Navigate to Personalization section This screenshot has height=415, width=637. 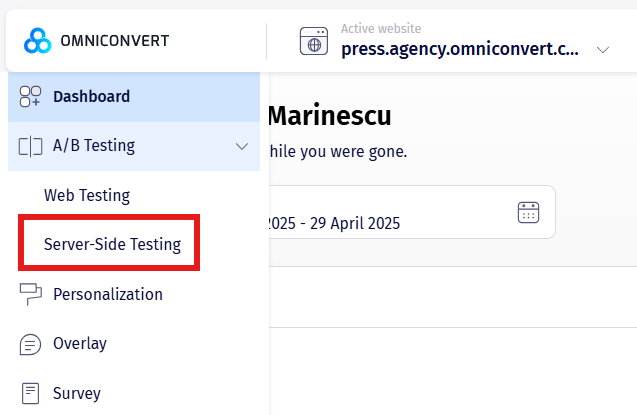108,294
